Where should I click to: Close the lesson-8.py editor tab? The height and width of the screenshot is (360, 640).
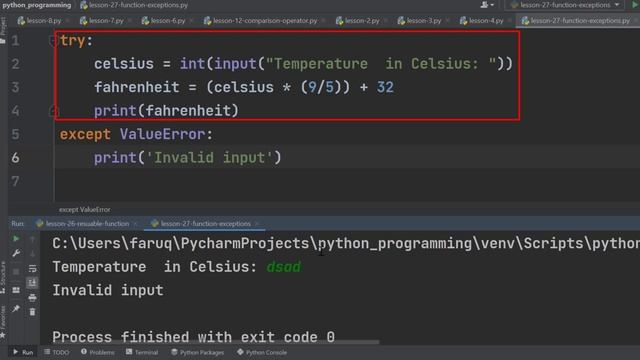[67, 20]
